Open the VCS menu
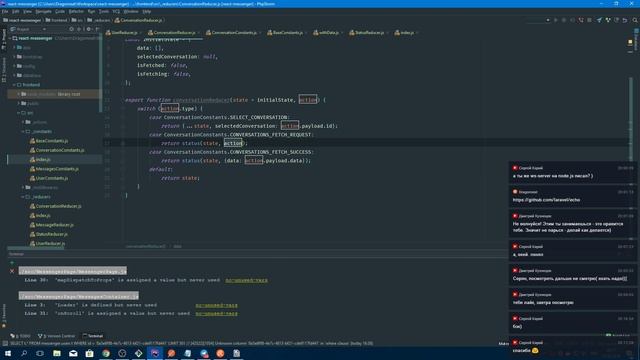640x360 pixels. coord(116,11)
